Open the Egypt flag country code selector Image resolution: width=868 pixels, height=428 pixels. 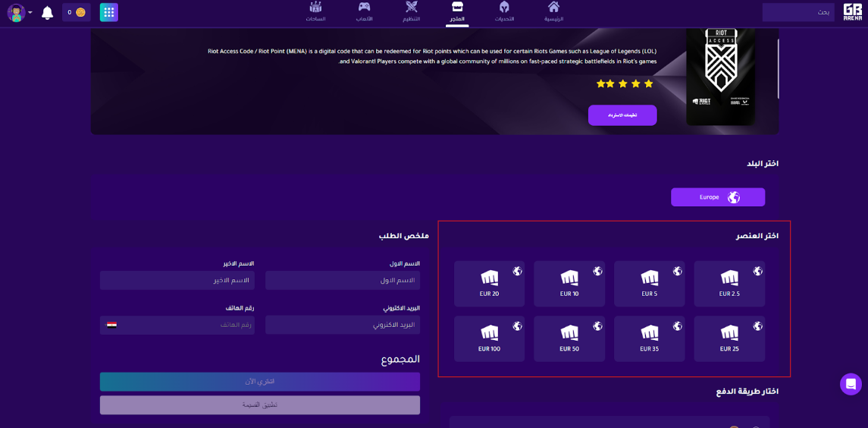pos(111,325)
